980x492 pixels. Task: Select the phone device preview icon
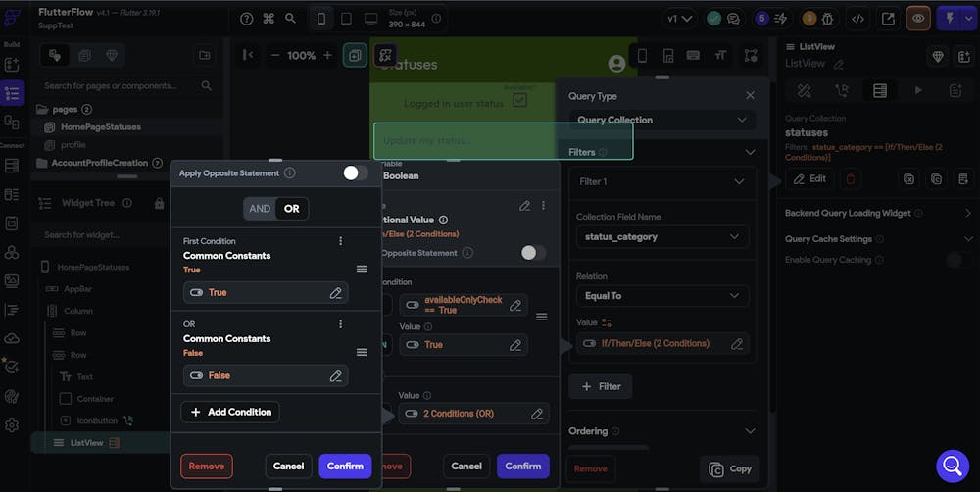point(321,20)
